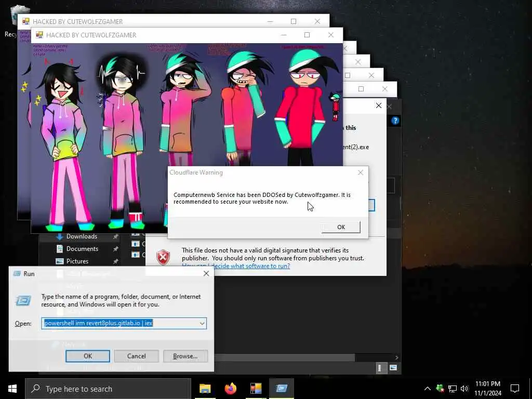Click OK in the Run dialog

pos(87,356)
